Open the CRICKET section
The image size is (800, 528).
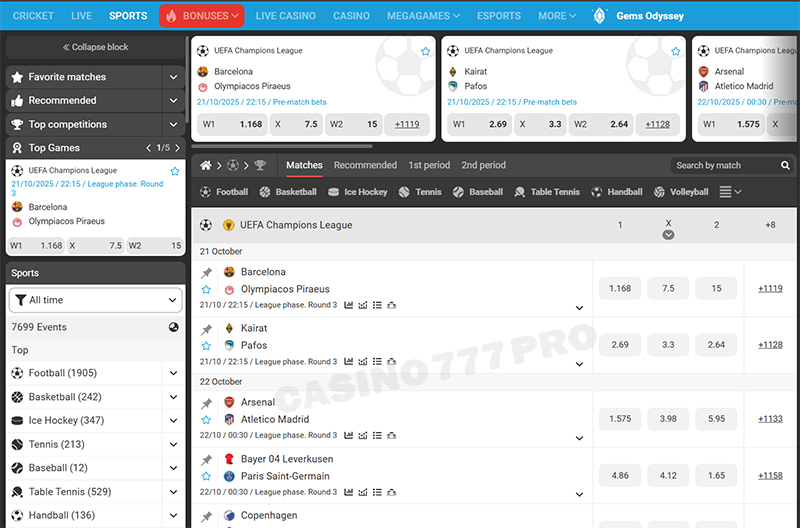click(x=33, y=16)
